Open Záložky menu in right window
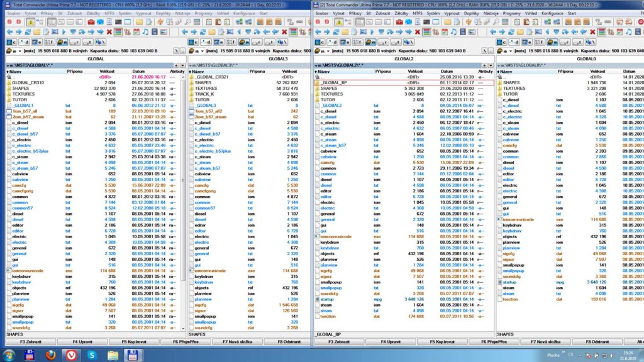Screen dimensions: 644x362 [x=401, y=14]
